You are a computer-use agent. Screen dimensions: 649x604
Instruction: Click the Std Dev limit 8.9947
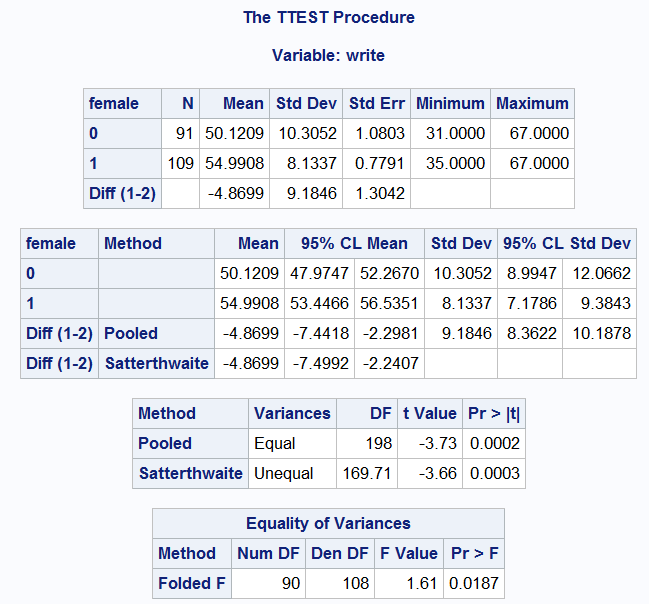point(532,273)
